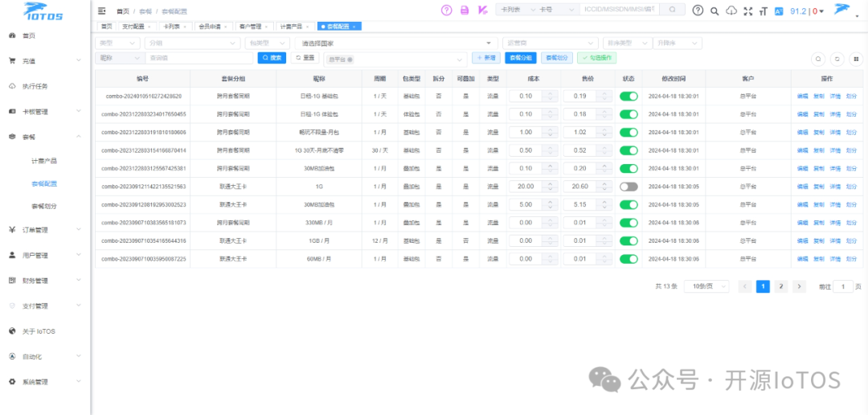Toggle status for the row priced 0.18
The height and width of the screenshot is (415, 868).
coord(628,114)
